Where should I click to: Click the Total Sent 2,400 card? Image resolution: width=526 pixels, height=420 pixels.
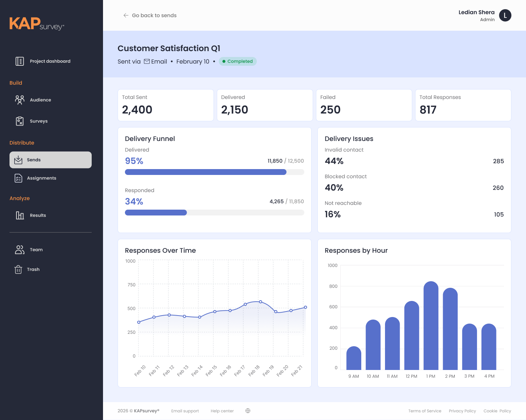(x=165, y=105)
